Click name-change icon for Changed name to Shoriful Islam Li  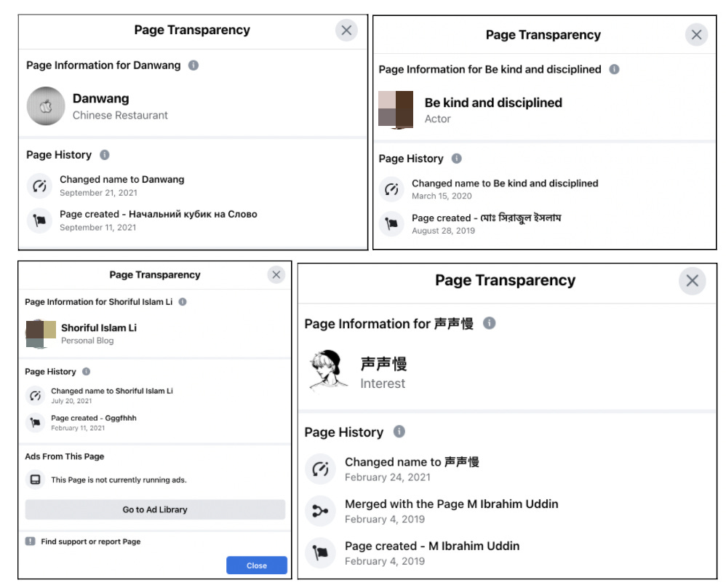tap(35, 396)
